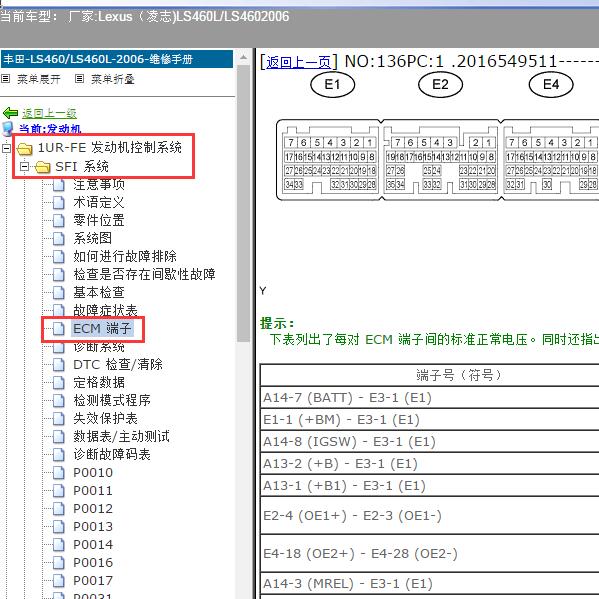Image resolution: width=599 pixels, height=599 pixels.
Task: Open the DTC 检查/清除 page
Action: click(x=118, y=364)
